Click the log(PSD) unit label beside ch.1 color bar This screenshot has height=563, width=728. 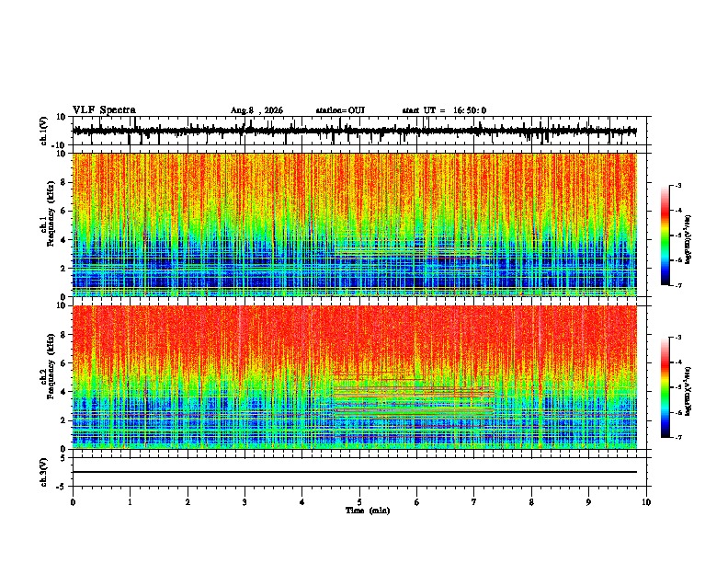tap(688, 239)
